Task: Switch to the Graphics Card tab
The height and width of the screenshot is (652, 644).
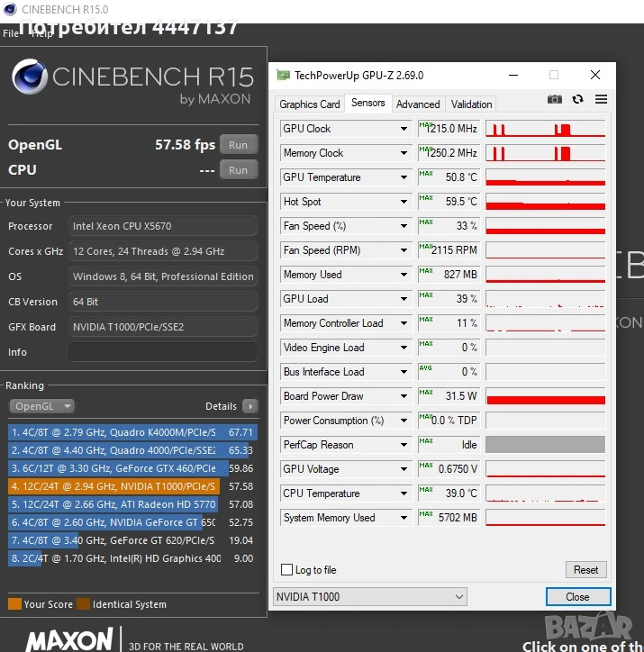Action: coord(309,104)
